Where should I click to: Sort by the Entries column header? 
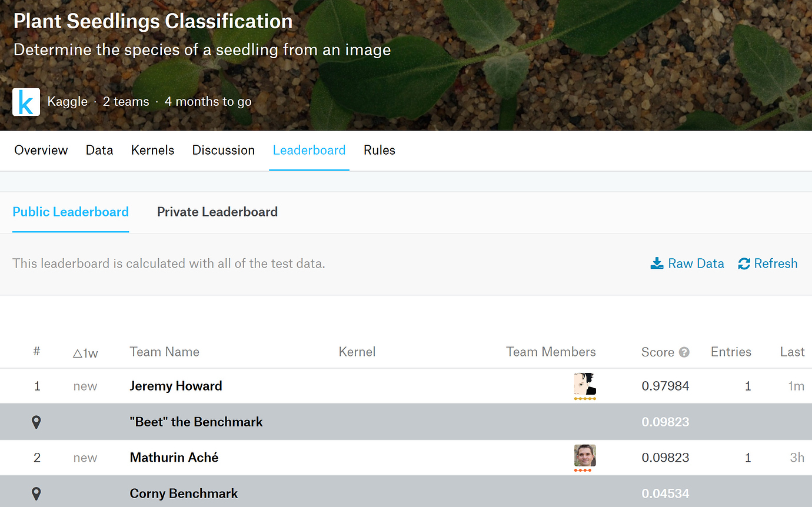tap(731, 352)
